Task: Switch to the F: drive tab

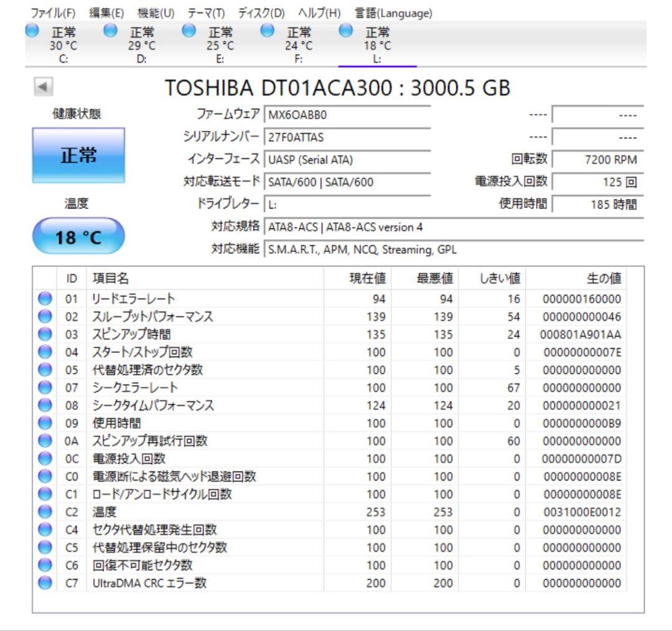Action: pyautogui.click(x=299, y=44)
